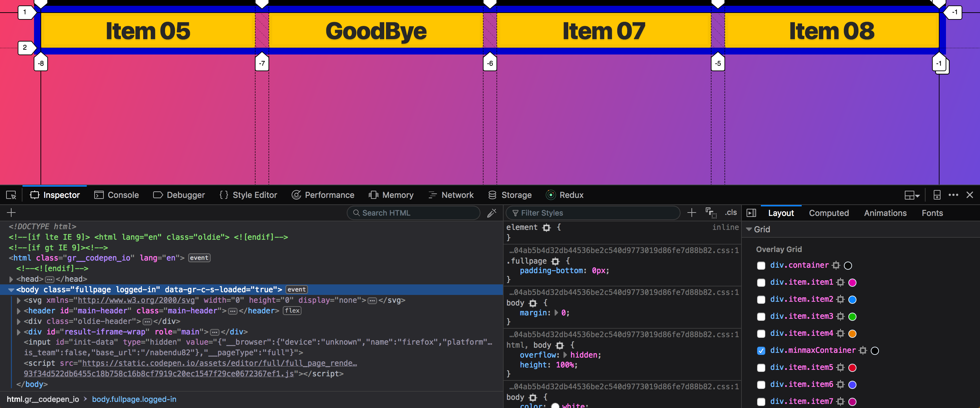
Task: Highlight div.minmaxContainer node target icon
Action: 863,350
